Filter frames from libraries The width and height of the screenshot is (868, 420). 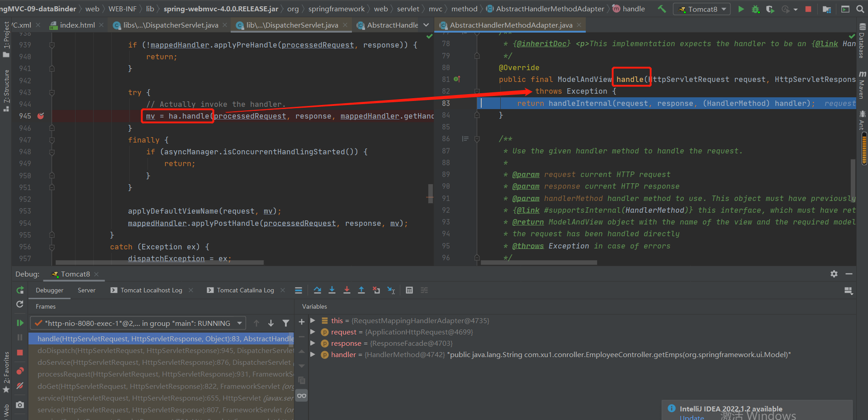click(x=286, y=323)
